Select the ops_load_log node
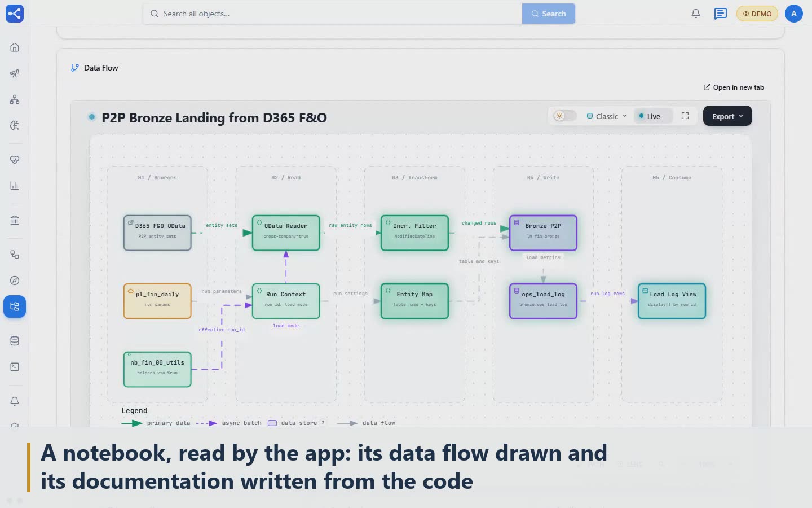This screenshot has height=508, width=812. [543, 301]
